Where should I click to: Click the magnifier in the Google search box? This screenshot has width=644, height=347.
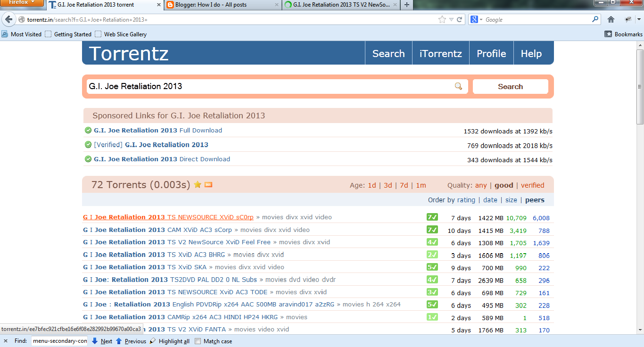pos(595,19)
